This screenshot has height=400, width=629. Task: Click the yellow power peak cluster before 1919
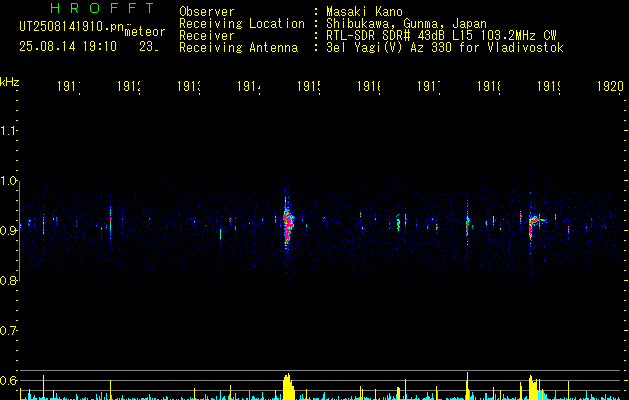point(534,388)
